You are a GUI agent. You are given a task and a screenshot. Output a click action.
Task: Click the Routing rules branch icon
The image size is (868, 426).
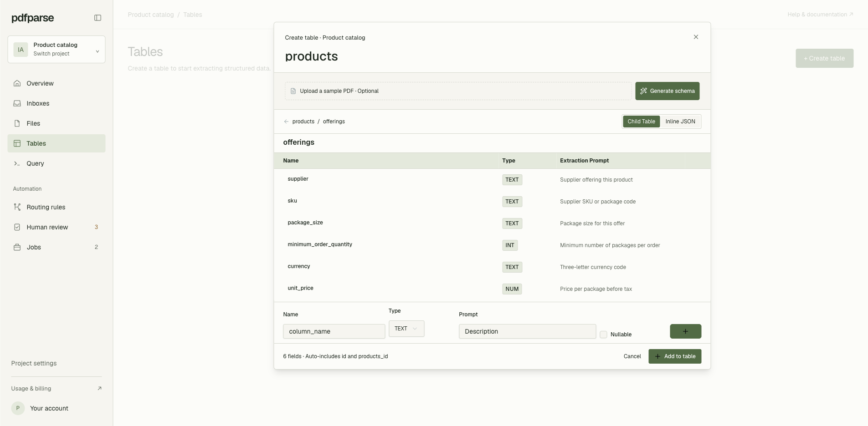[x=17, y=207]
